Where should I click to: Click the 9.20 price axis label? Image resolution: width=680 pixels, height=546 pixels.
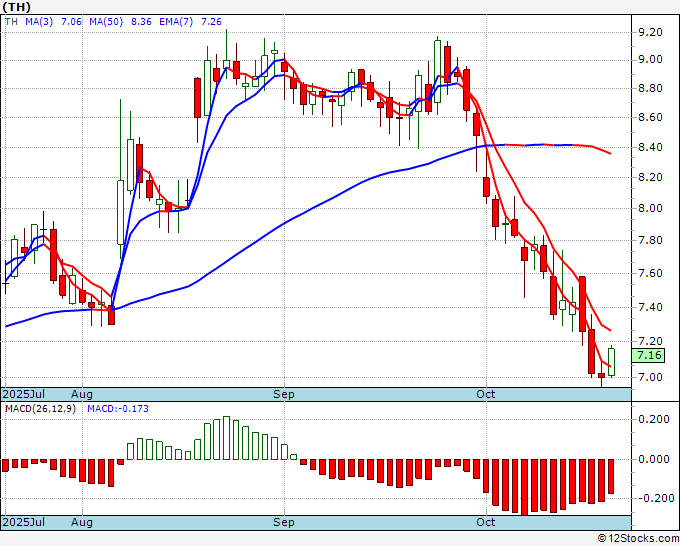pyautogui.click(x=650, y=32)
